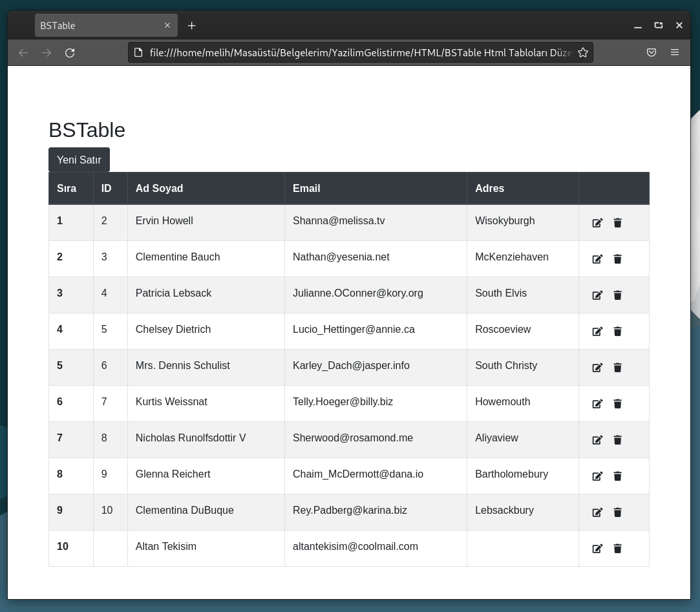Delete the Clementina DuBuque row

(x=617, y=512)
